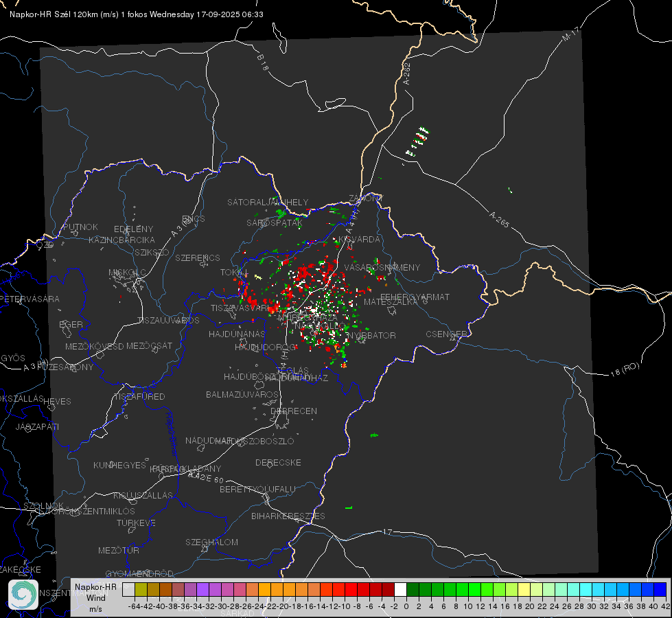Click the HAJDÚNÁNÁS label
The height and width of the screenshot is (618, 672).
click(237, 334)
